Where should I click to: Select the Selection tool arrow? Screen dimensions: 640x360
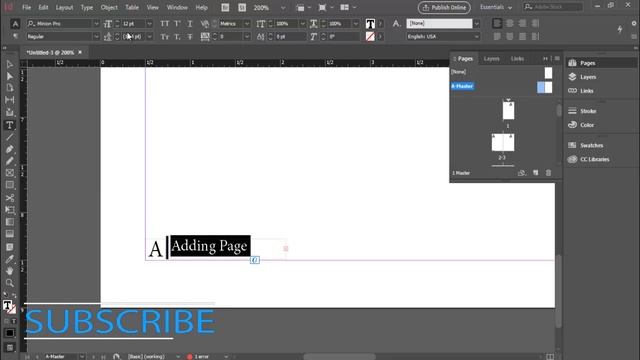(x=9, y=64)
